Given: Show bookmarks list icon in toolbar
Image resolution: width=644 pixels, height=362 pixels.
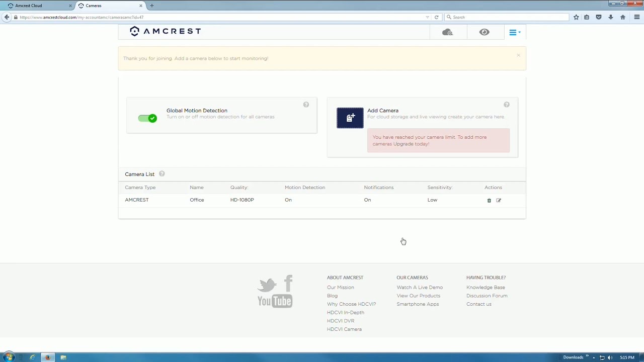Looking at the screenshot, I should pyautogui.click(x=587, y=17).
